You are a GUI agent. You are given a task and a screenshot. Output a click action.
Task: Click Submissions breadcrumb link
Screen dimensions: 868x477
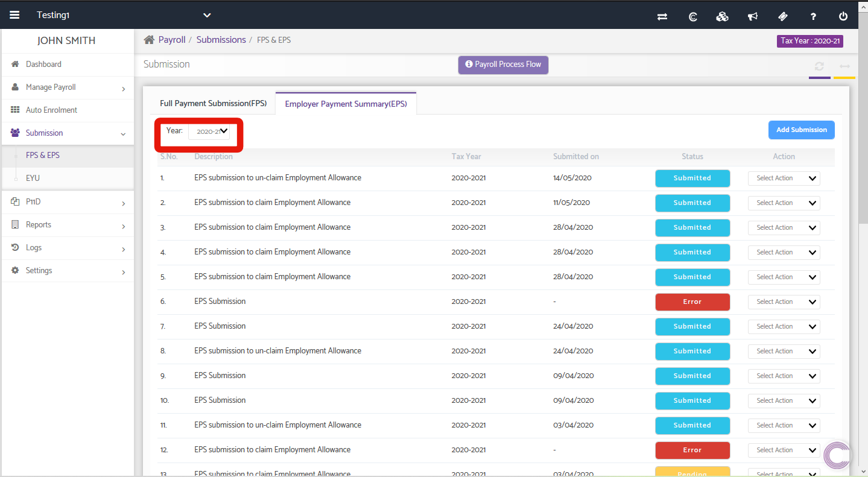click(x=221, y=40)
